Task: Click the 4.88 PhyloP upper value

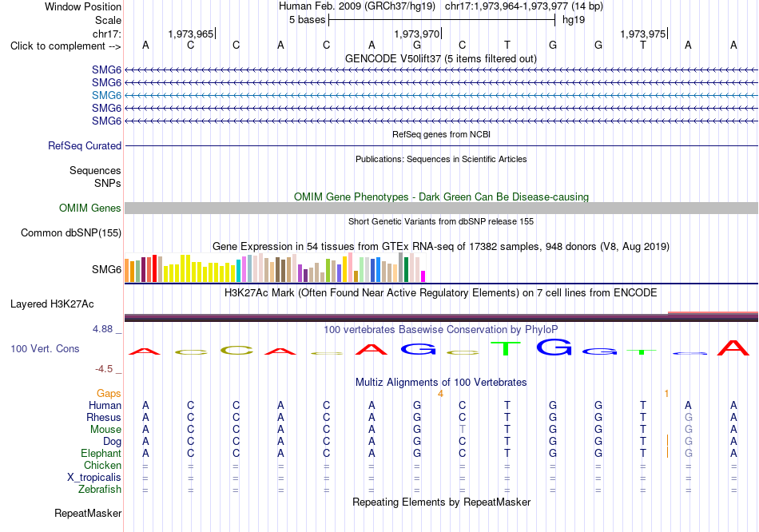Action: coord(102,329)
